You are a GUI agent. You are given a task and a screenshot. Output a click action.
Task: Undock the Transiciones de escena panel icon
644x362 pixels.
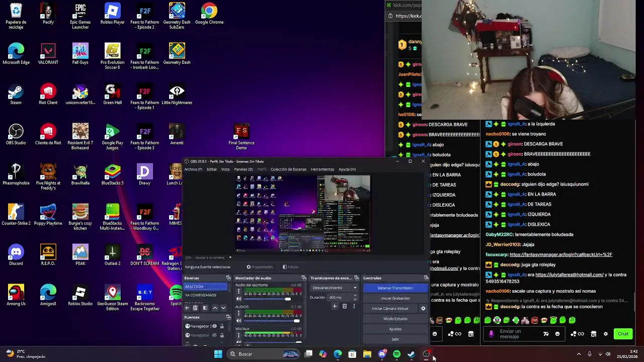click(x=356, y=278)
